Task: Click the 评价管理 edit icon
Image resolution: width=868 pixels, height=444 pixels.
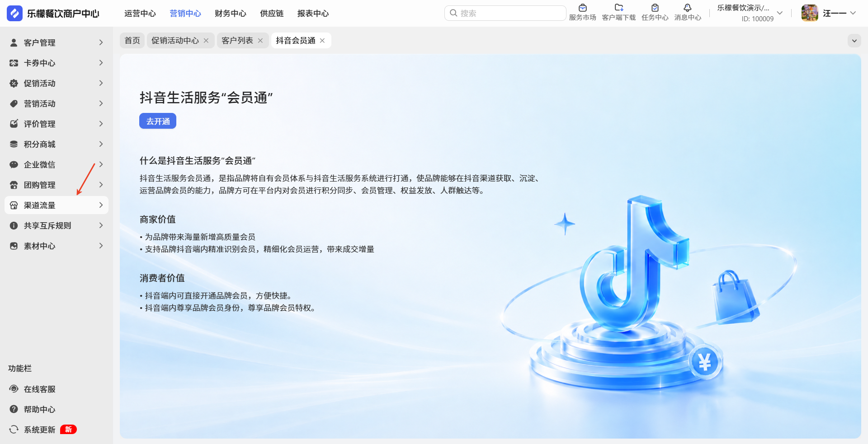Action: (14, 124)
